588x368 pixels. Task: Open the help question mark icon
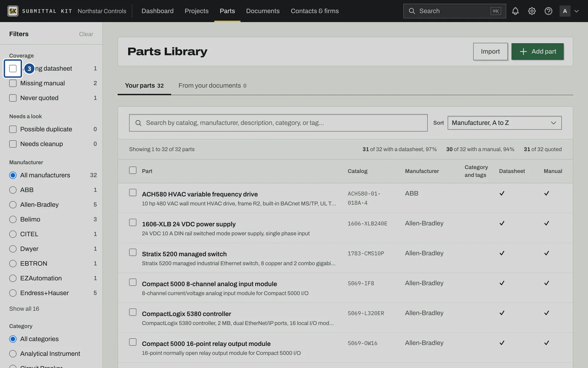point(548,11)
